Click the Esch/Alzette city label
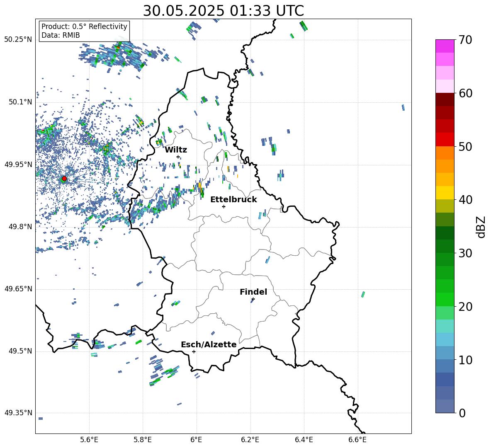This screenshot has width=491, height=448. (209, 344)
